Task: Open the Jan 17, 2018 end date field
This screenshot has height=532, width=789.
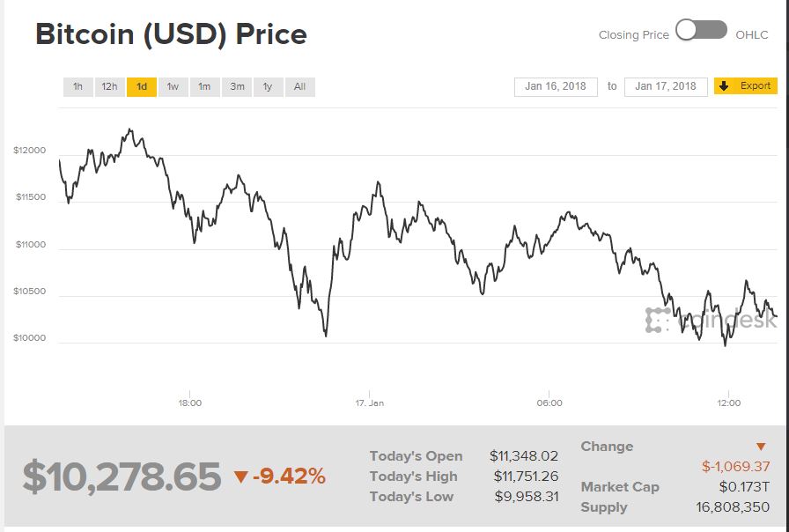Action: click(x=666, y=86)
